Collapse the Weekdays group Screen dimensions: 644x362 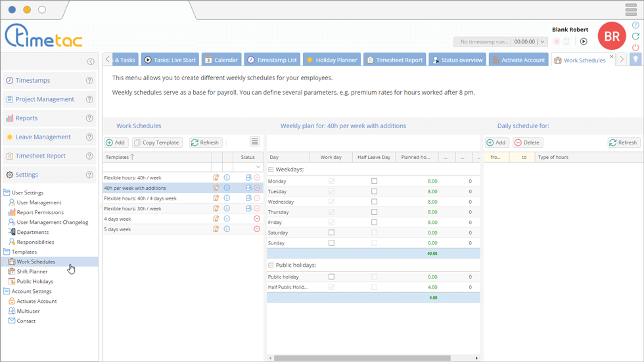(x=271, y=170)
